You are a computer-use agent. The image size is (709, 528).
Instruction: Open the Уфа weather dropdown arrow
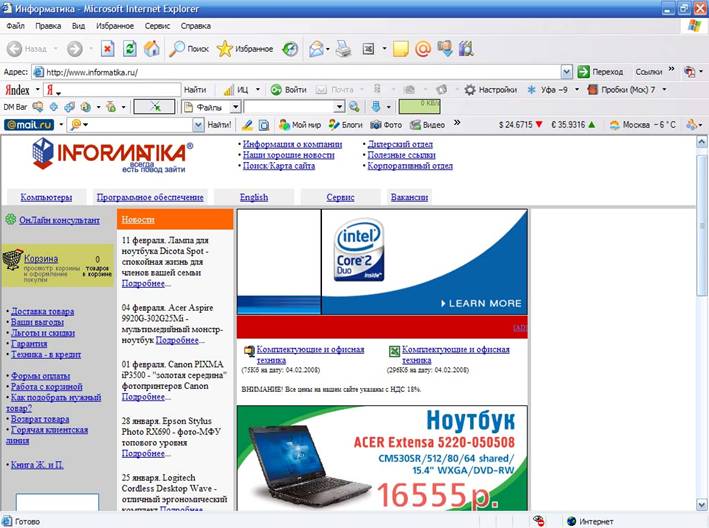click(x=577, y=90)
